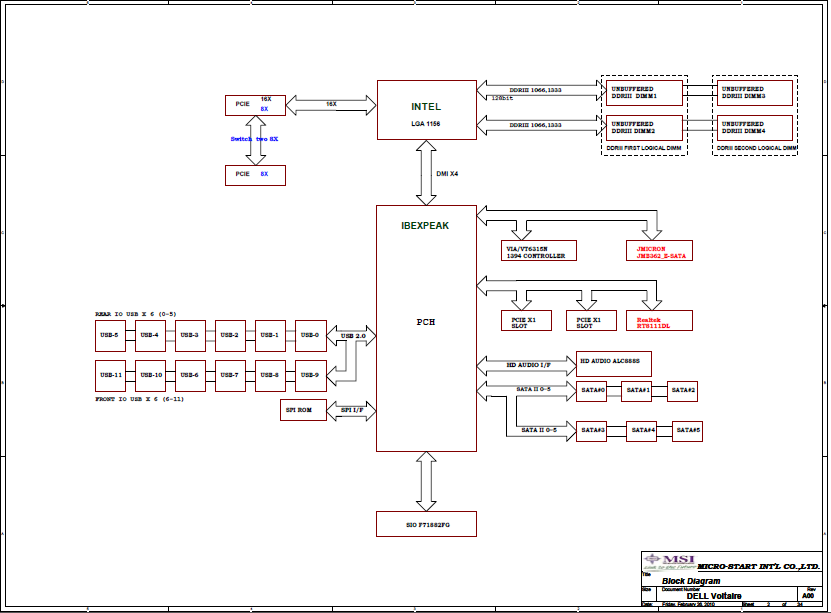Select the SATA#5 connector block
The height and width of the screenshot is (613, 831).
point(687,430)
